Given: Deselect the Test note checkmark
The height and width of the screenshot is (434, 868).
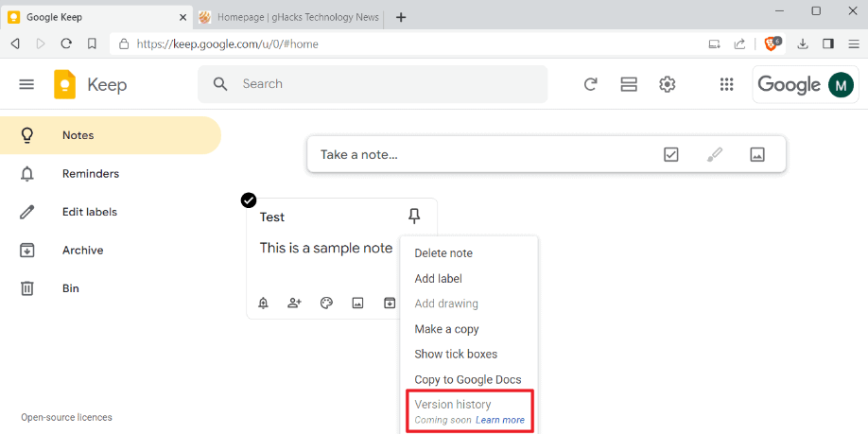Looking at the screenshot, I should click(x=249, y=200).
